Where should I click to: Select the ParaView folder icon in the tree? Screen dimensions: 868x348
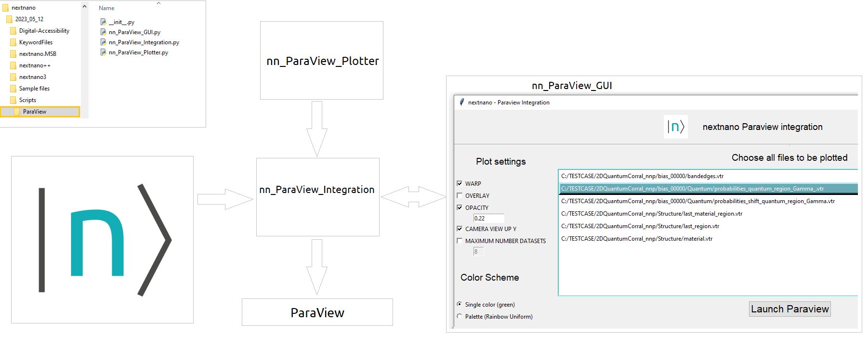tap(17, 112)
